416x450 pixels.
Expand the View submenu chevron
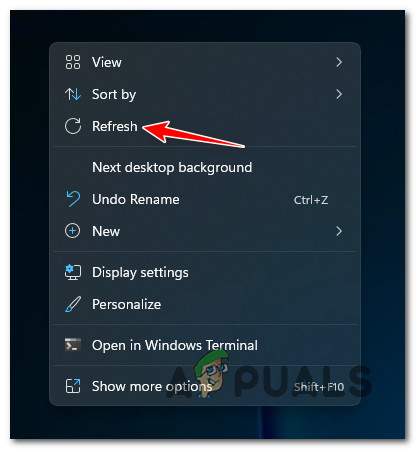coord(339,62)
